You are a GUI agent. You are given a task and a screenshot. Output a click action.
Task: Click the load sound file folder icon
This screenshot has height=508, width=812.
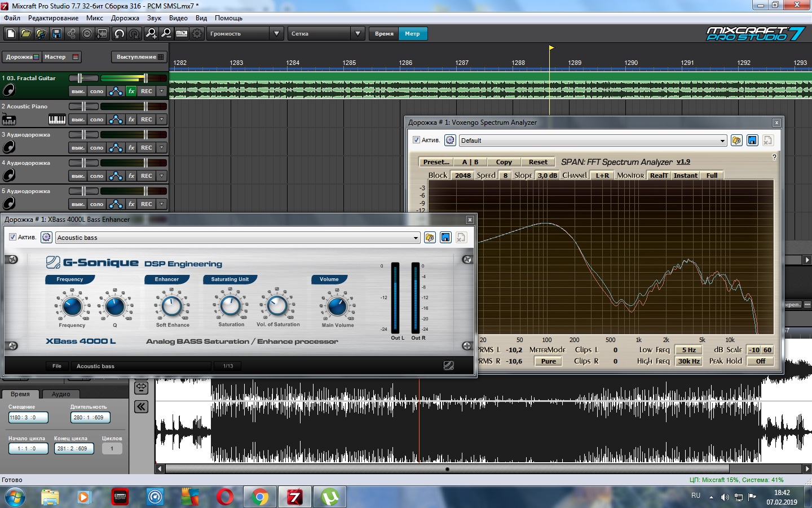tap(41, 34)
